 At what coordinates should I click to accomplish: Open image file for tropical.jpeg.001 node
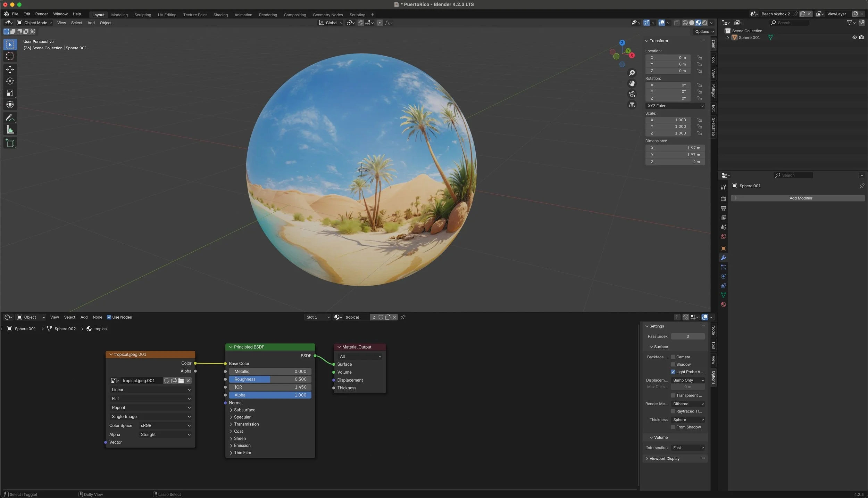click(x=181, y=381)
